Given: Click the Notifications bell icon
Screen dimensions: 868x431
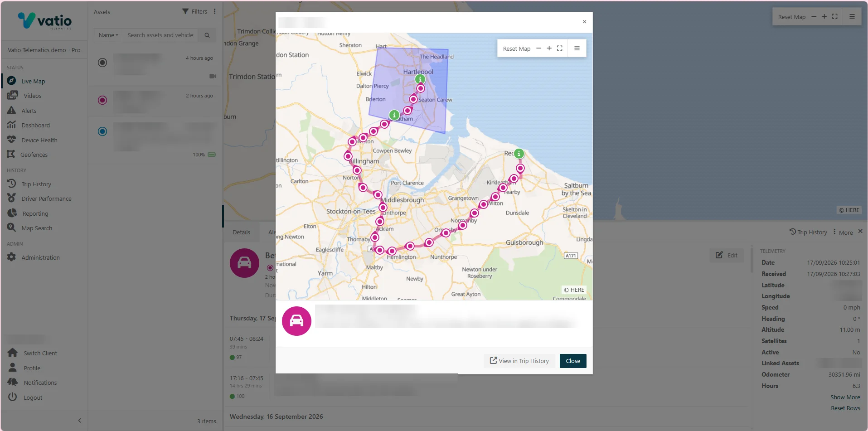Looking at the screenshot, I should pyautogui.click(x=13, y=382).
